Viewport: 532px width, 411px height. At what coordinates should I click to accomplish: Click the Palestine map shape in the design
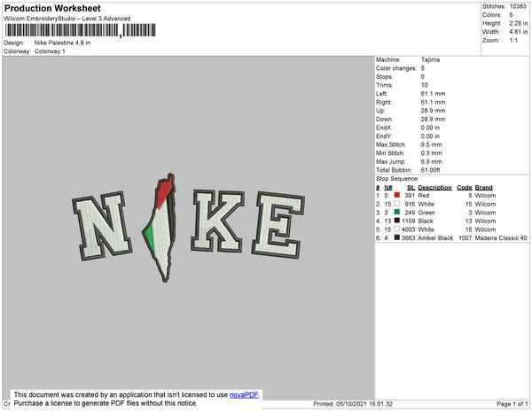[x=160, y=228]
